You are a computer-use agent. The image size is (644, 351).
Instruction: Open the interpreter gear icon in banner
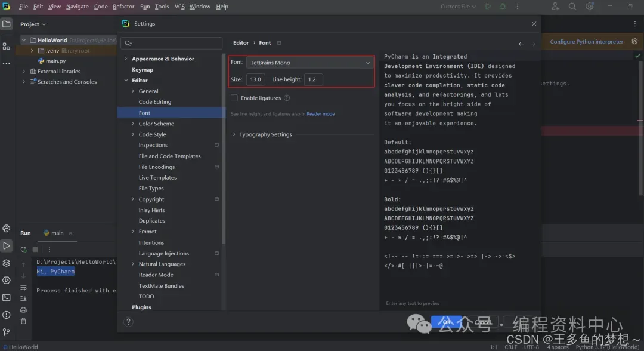[x=634, y=41]
